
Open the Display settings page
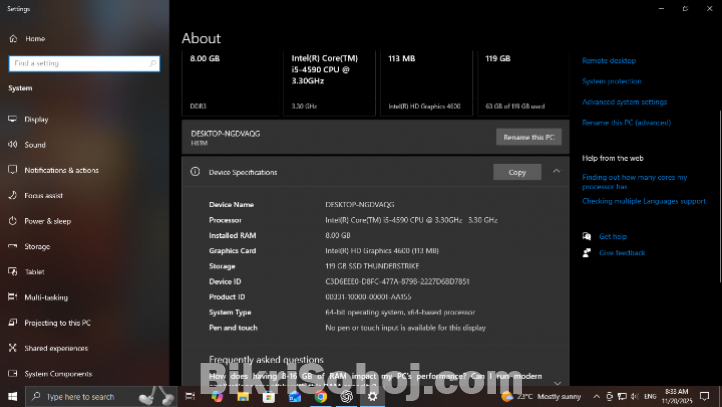pyautogui.click(x=36, y=119)
